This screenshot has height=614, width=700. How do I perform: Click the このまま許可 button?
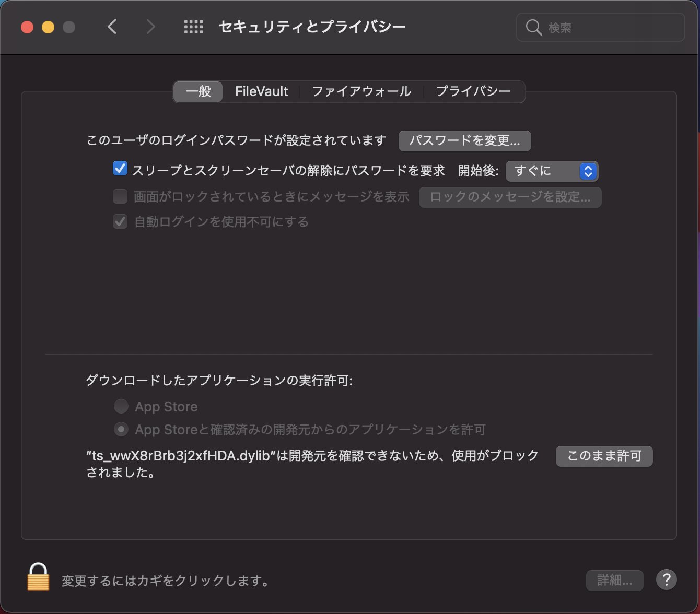coord(604,456)
